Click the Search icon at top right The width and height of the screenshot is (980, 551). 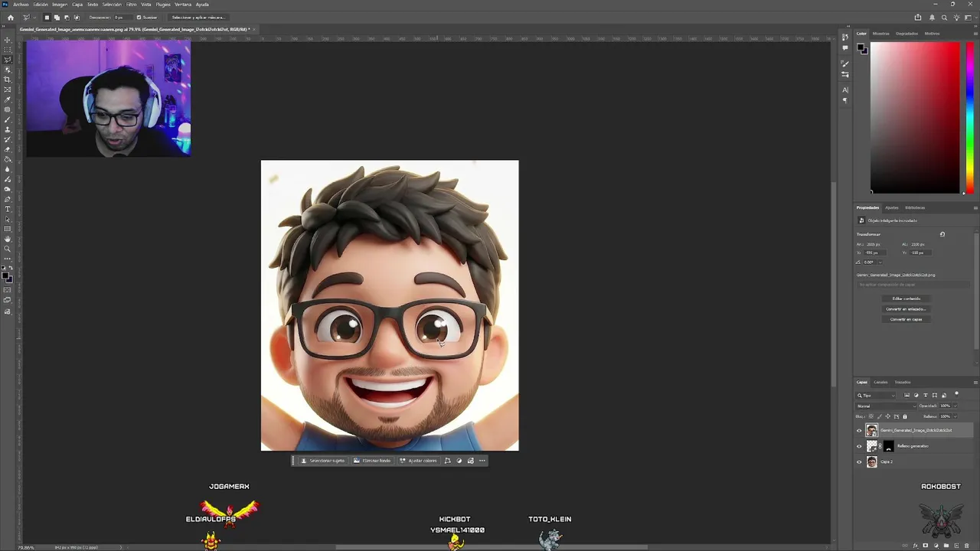tap(944, 18)
